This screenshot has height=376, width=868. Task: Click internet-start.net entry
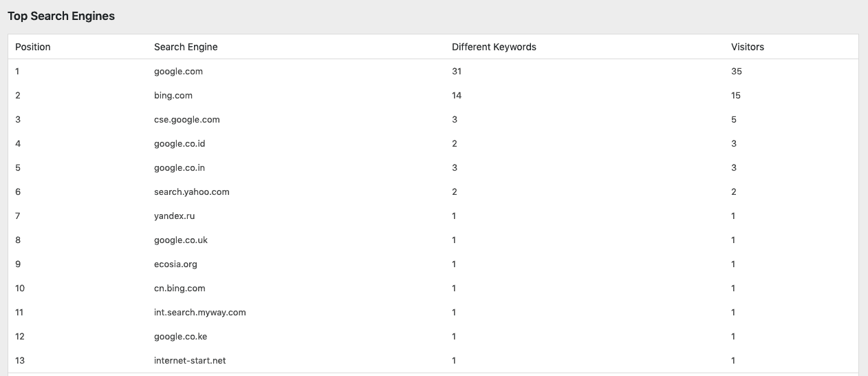190,361
